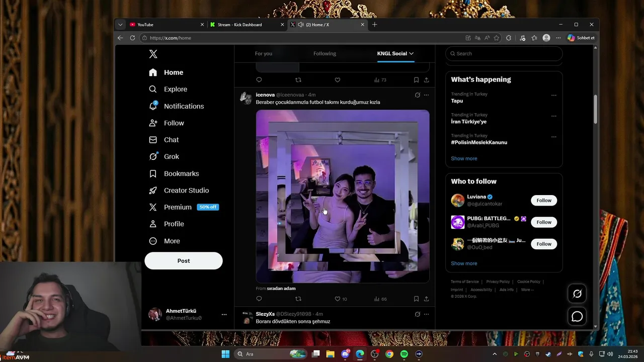This screenshot has width=644, height=362.
Task: Follow the @OuO_bed account
Action: click(544, 244)
